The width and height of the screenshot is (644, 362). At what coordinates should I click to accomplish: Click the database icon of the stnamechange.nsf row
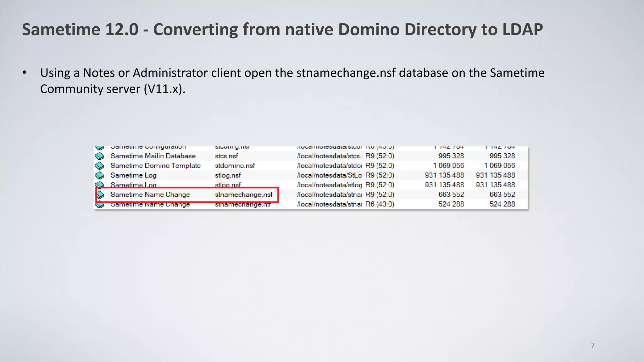tap(100, 195)
